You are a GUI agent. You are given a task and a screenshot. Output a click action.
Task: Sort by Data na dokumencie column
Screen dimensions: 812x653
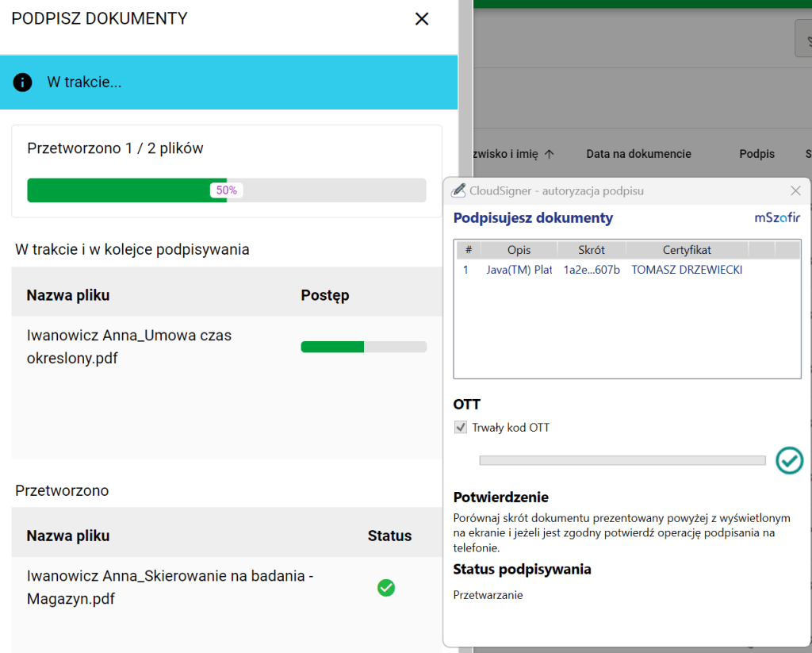click(x=638, y=154)
